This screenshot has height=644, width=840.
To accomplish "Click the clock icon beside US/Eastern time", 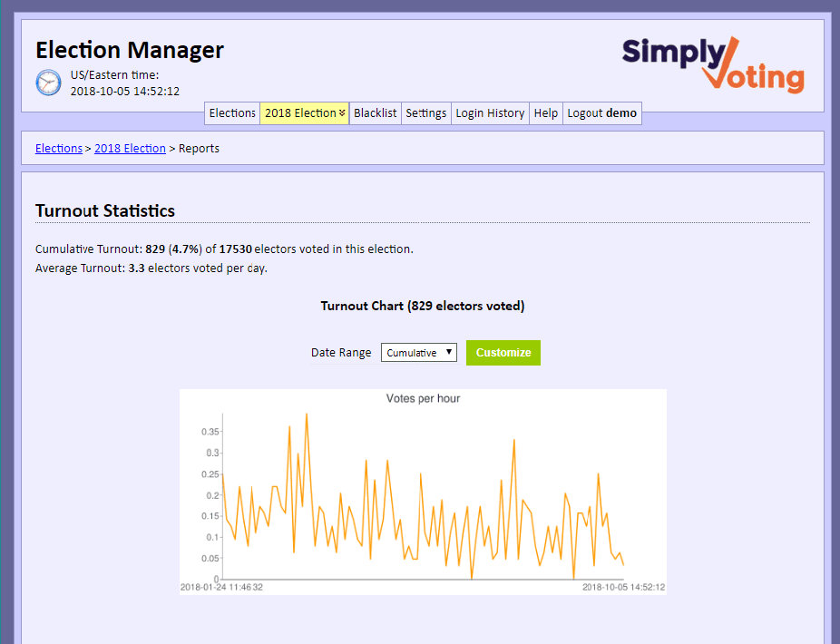I will (x=48, y=83).
